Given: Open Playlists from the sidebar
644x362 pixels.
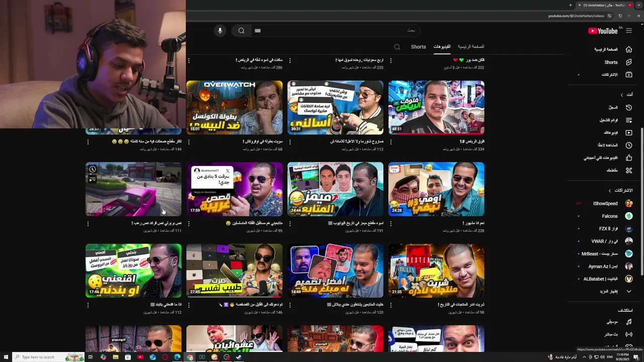Looking at the screenshot, I should pos(615,120).
